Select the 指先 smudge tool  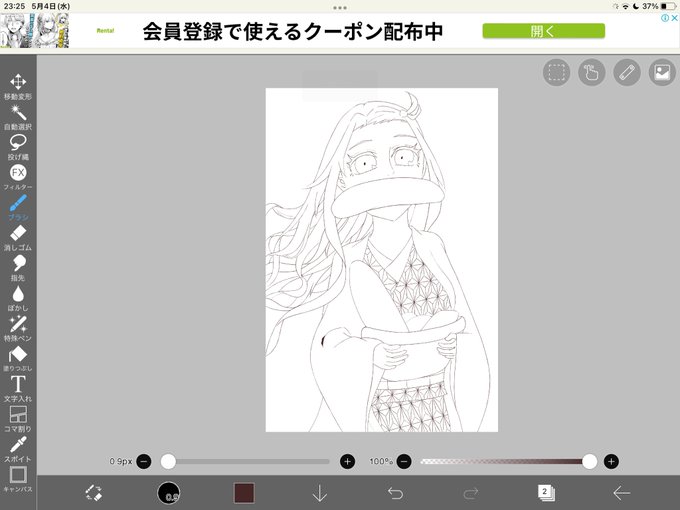[x=18, y=268]
